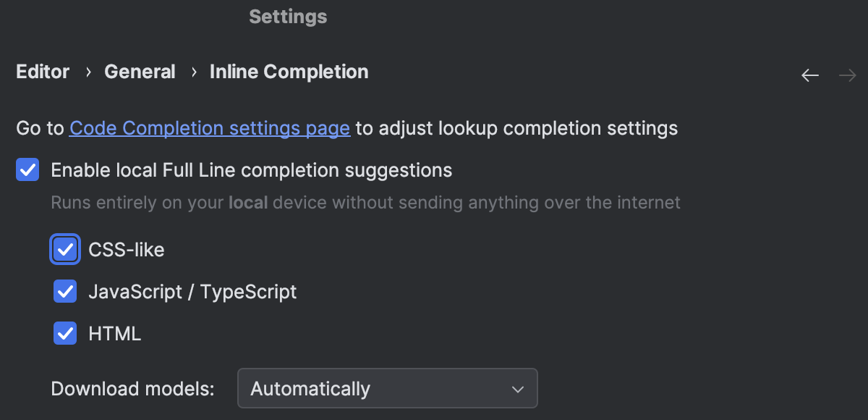This screenshot has width=868, height=420.
Task: Select the Automatically option text
Action: point(310,389)
